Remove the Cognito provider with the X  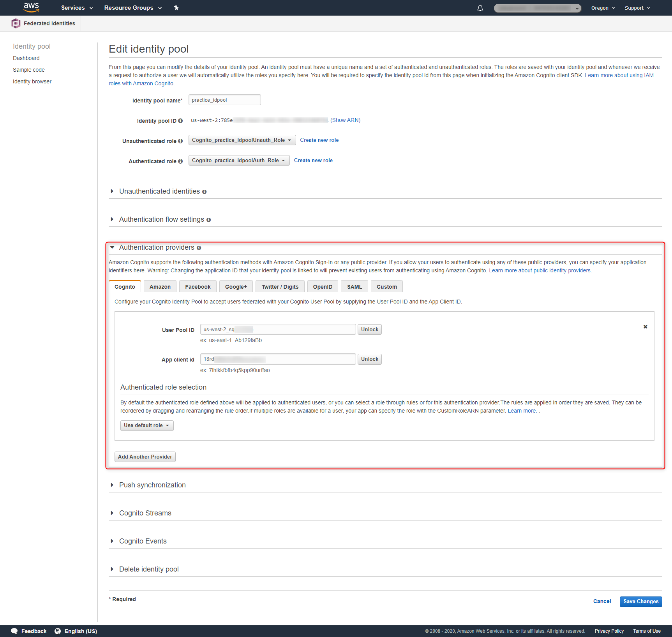645,326
